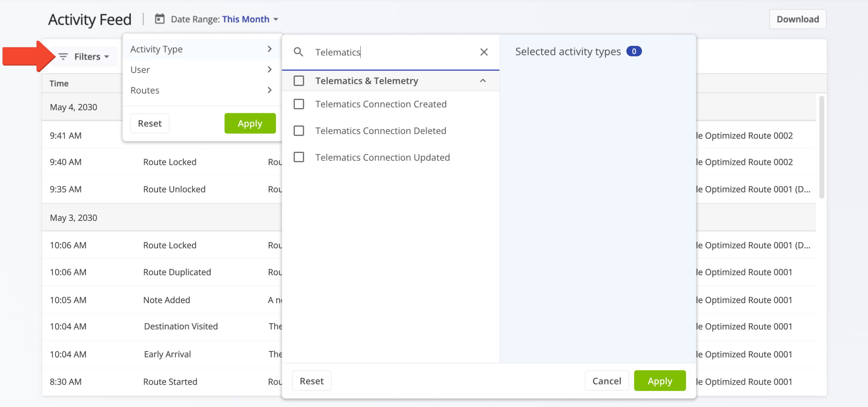The height and width of the screenshot is (407, 868).
Task: Clear the Telematics search text with X
Action: click(x=484, y=52)
